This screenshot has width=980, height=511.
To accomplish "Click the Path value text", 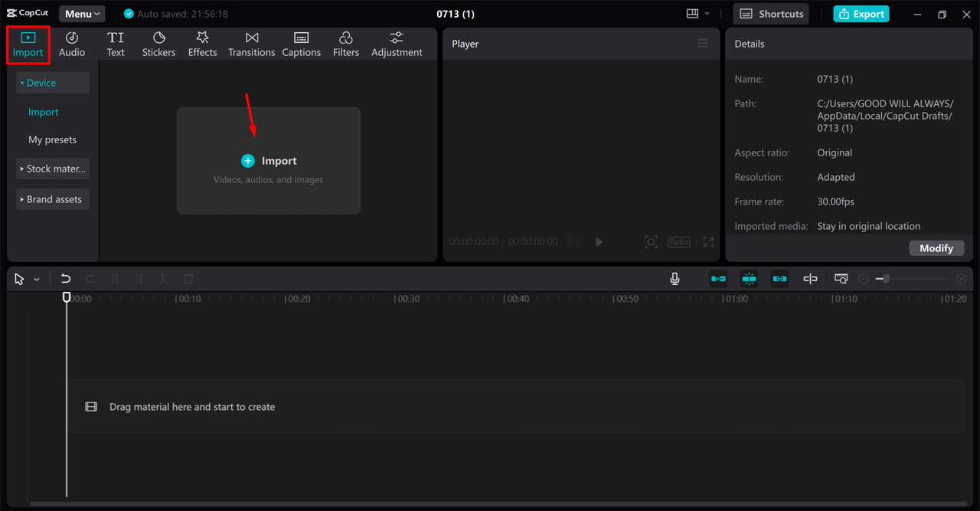I will click(x=886, y=116).
